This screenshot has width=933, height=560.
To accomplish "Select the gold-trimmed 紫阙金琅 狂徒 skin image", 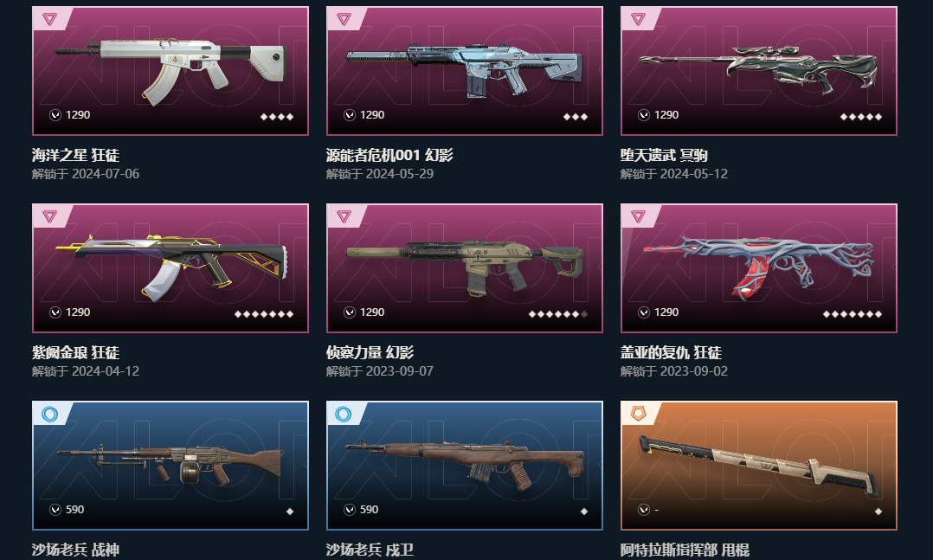I will pyautogui.click(x=171, y=267).
